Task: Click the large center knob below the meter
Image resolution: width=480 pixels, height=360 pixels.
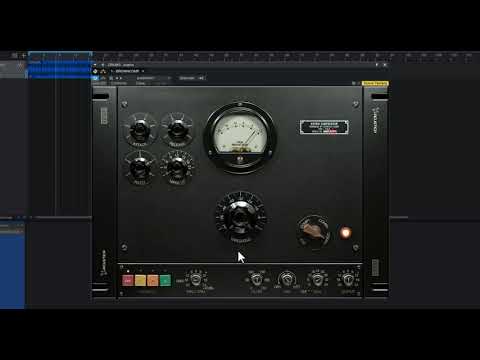Action: (x=241, y=216)
